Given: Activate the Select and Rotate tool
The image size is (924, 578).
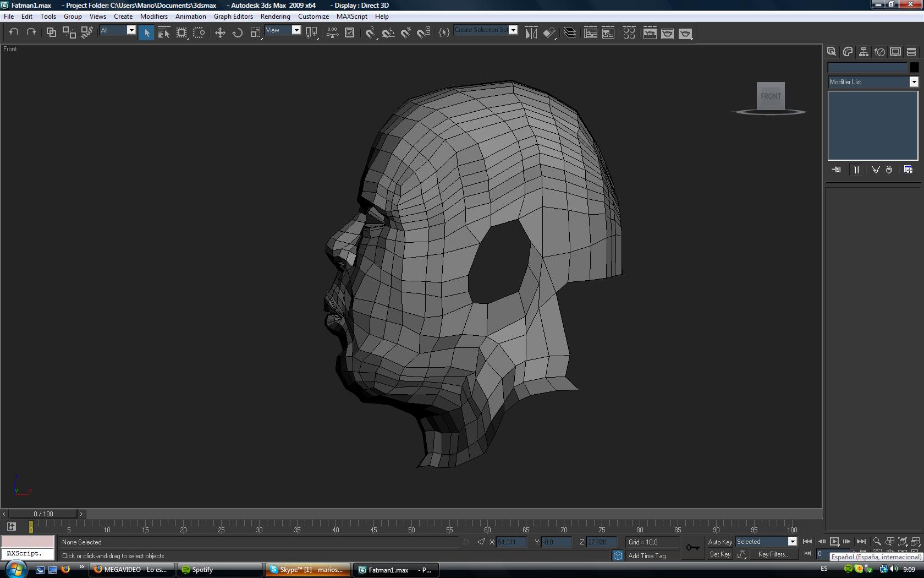Looking at the screenshot, I should pos(238,33).
